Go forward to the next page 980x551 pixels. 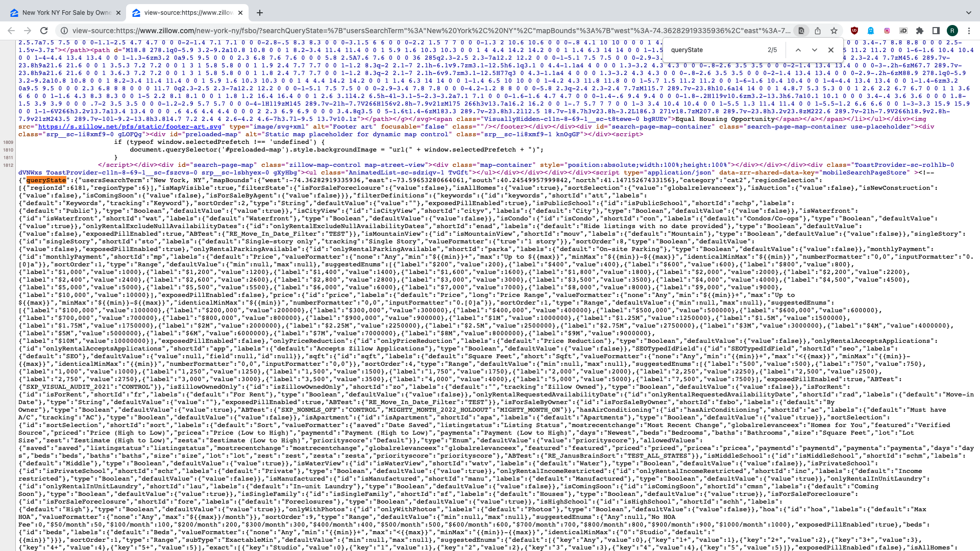28,31
